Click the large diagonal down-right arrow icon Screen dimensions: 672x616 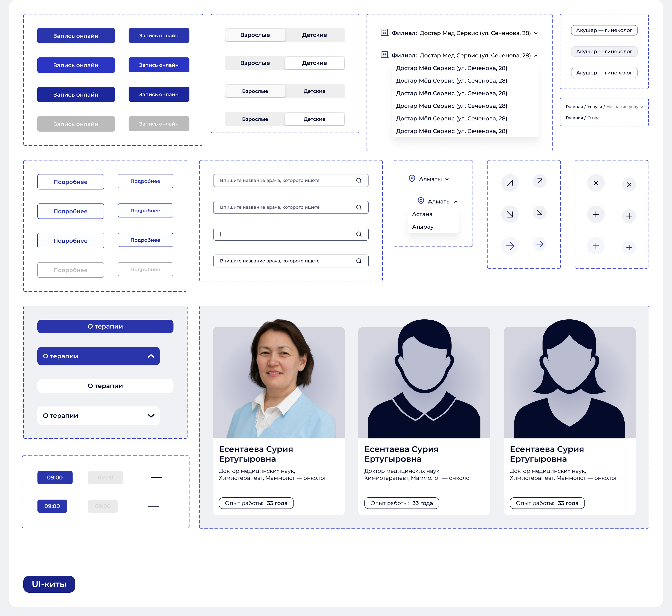[510, 214]
